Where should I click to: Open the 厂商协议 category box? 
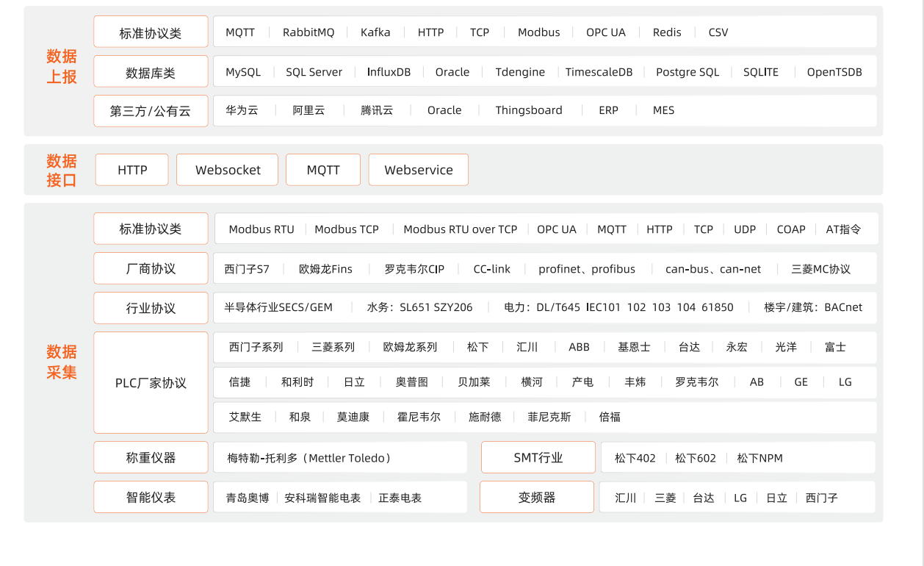click(151, 268)
